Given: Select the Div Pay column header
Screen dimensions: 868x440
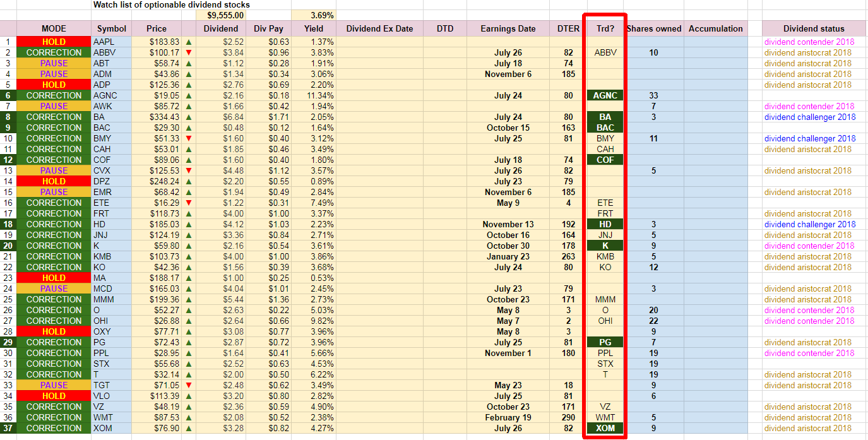Looking at the screenshot, I should pos(268,28).
